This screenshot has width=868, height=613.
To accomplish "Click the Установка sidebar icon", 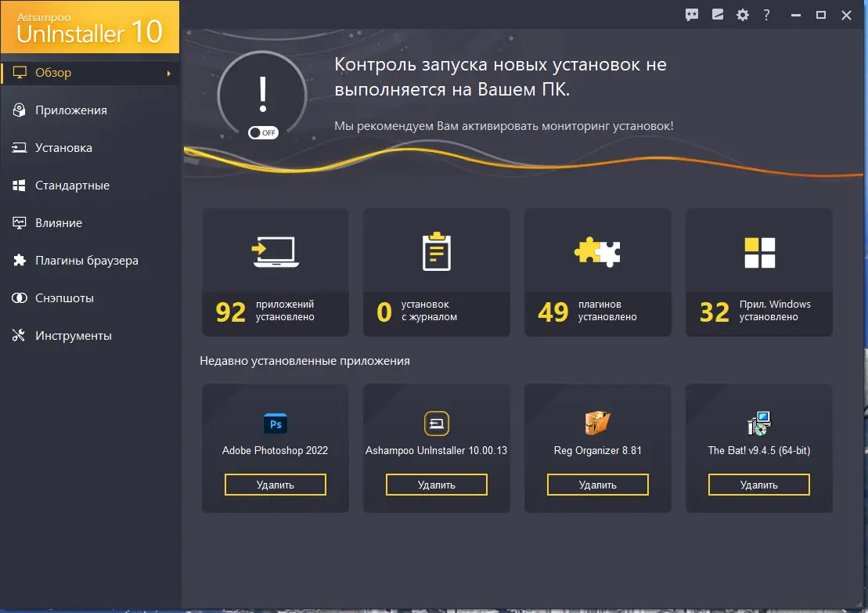I will (20, 148).
